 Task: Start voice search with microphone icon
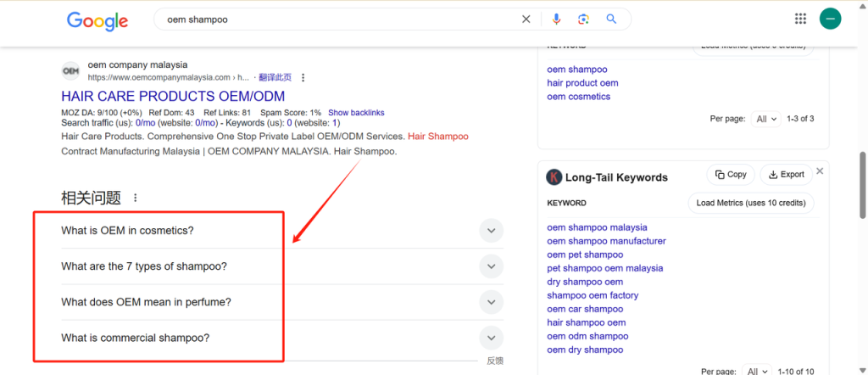click(x=556, y=20)
